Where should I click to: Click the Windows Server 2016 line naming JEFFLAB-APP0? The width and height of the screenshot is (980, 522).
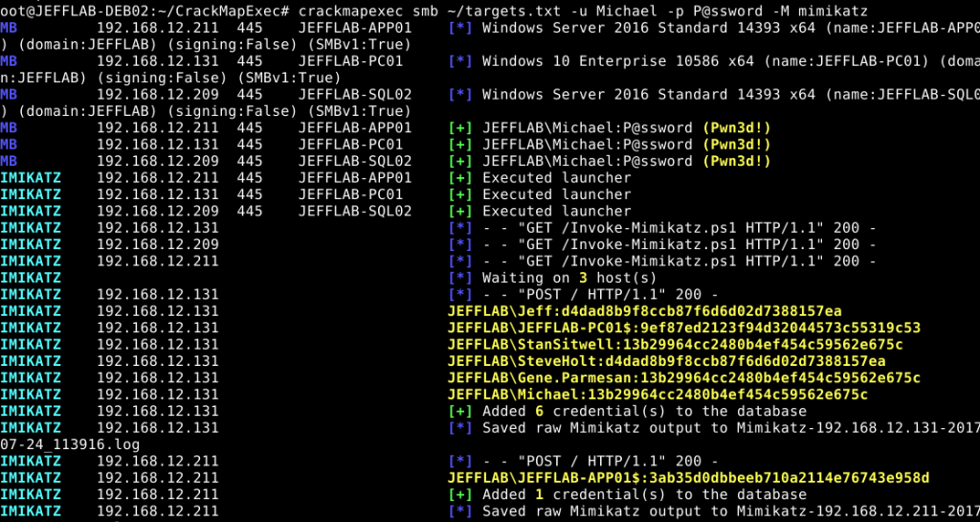(714, 28)
